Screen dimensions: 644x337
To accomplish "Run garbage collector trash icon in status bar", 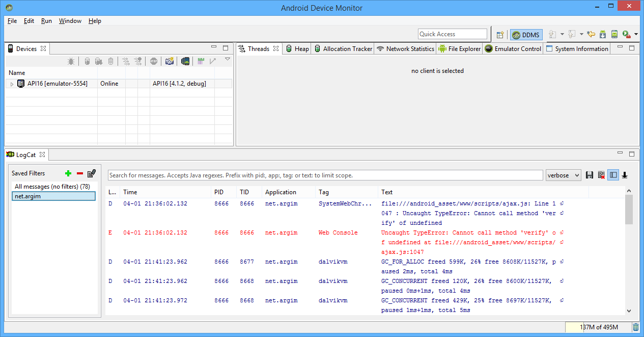I will 636,327.
